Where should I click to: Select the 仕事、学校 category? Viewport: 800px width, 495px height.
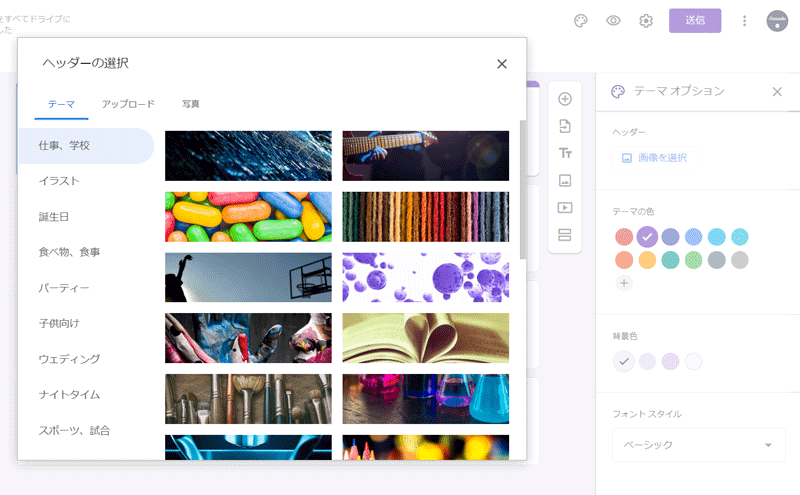tap(86, 146)
